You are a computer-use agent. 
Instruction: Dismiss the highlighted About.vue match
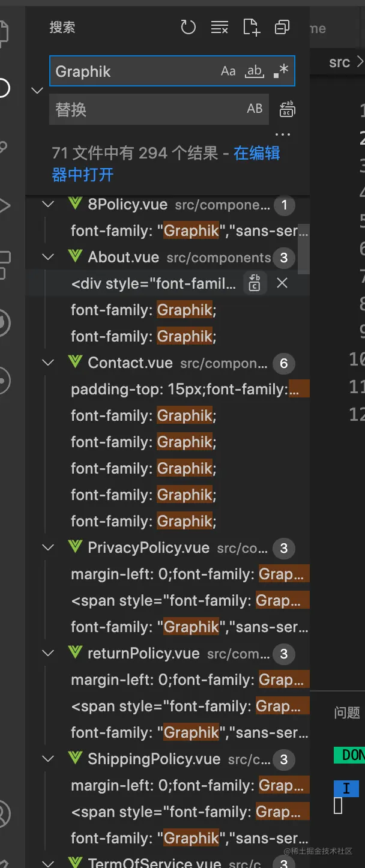[x=282, y=283]
